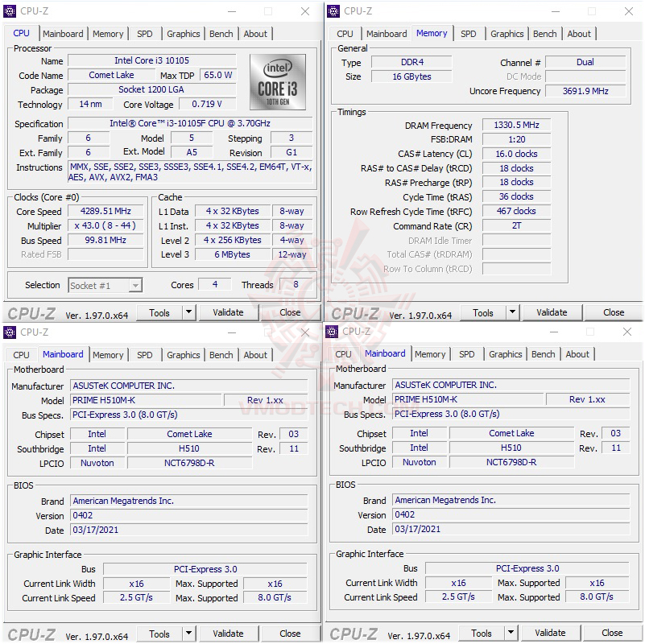
Task: Click DRAM Frequency value 1330.5 MHz
Action: [516, 125]
